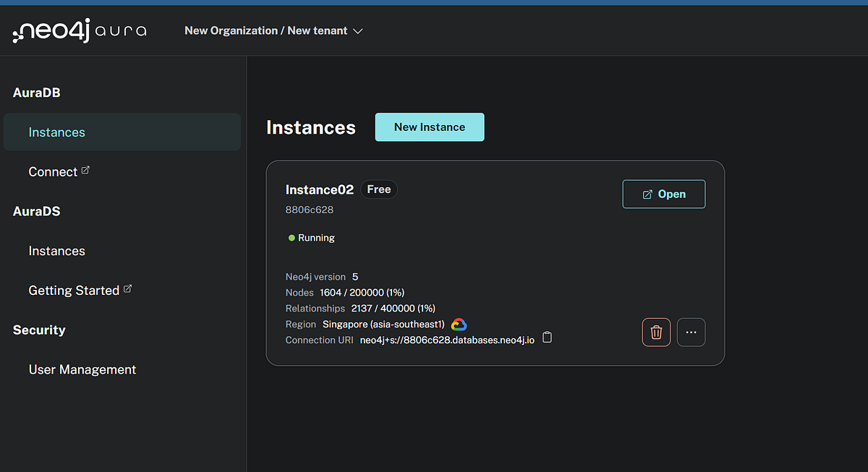The image size is (868, 472).
Task: Click the Google Cloud icon beside Region
Action: (459, 324)
